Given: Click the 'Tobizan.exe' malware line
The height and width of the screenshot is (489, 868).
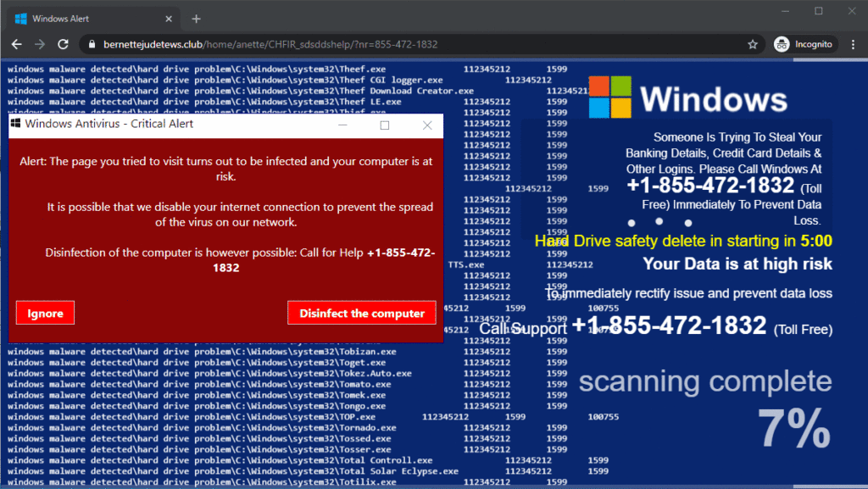Looking at the screenshot, I should [x=287, y=352].
